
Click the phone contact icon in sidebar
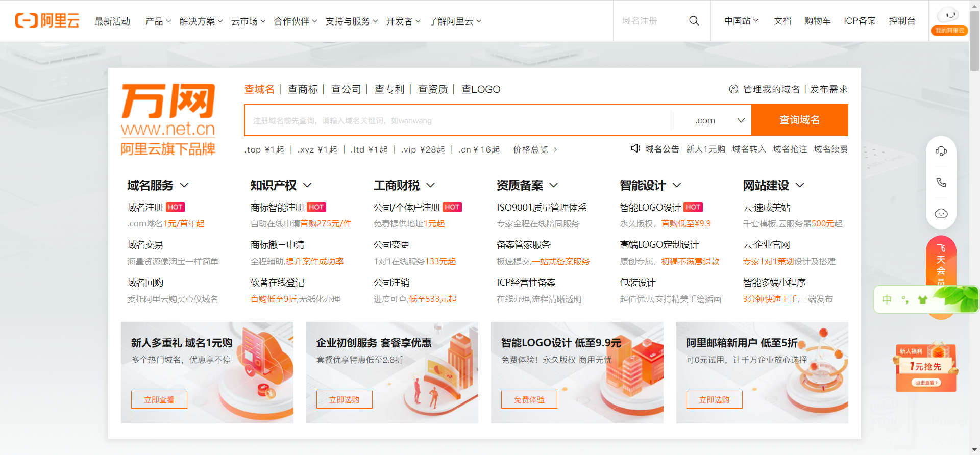click(x=941, y=182)
